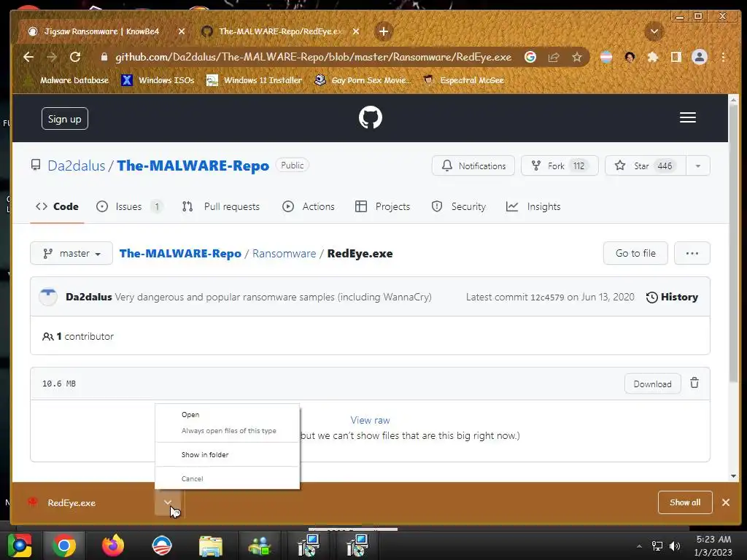Launch Firefox from the taskbar
Viewport: 747px width, 560px height.
[x=113, y=545]
